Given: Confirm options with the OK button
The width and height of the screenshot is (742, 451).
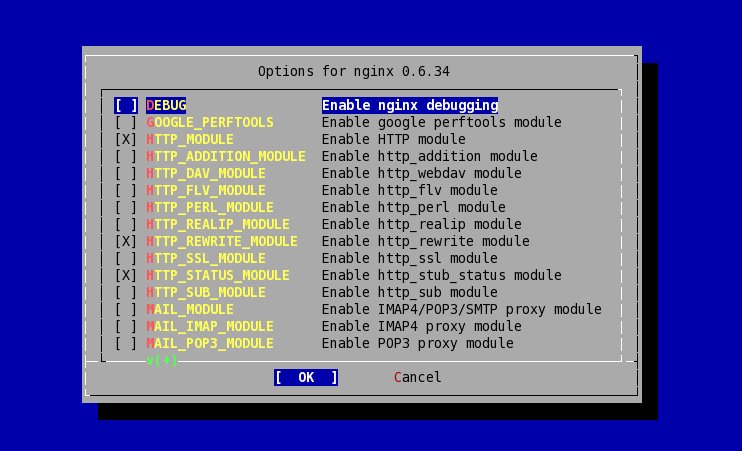Looking at the screenshot, I should pyautogui.click(x=306, y=377).
